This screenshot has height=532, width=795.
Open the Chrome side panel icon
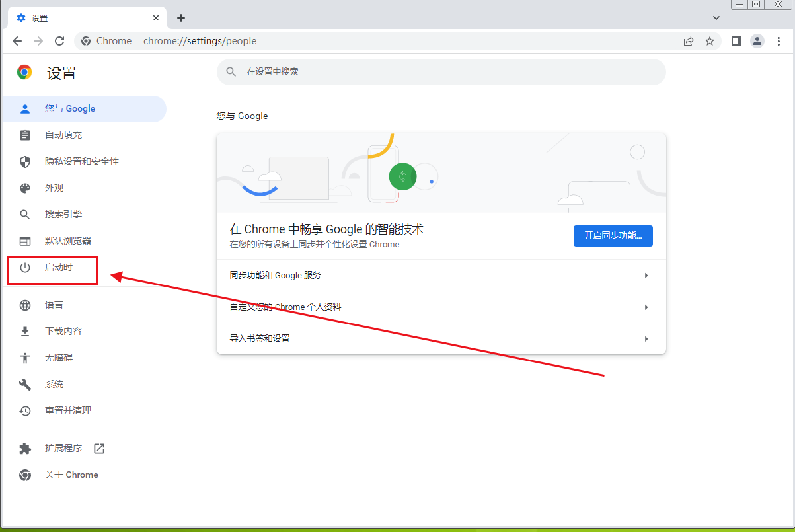(736, 41)
